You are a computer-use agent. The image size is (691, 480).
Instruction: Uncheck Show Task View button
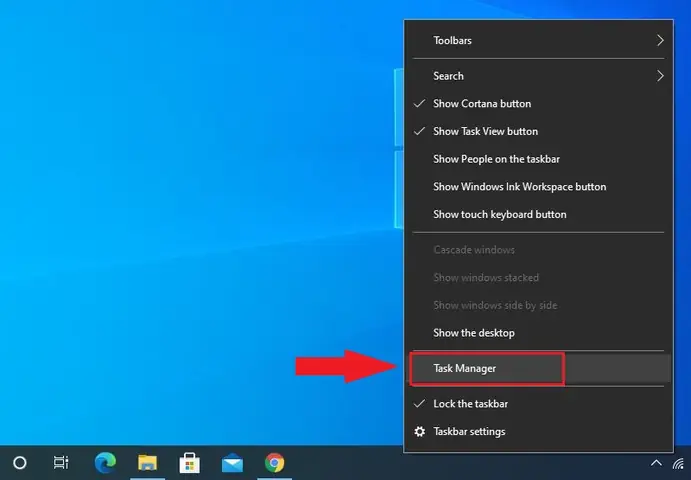pyautogui.click(x=539, y=131)
